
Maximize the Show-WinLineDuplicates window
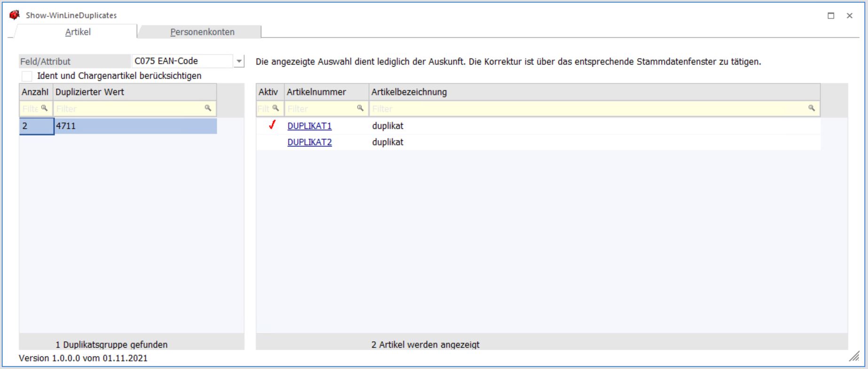coord(831,16)
